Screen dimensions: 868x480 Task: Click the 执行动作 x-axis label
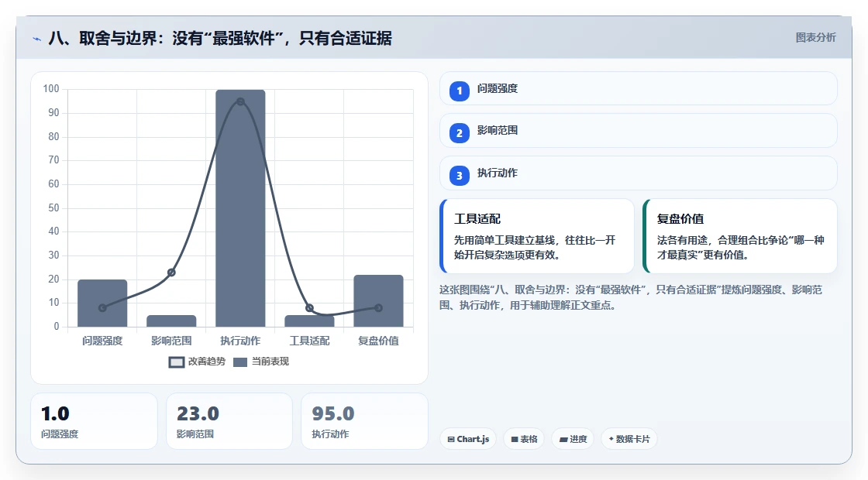point(240,341)
